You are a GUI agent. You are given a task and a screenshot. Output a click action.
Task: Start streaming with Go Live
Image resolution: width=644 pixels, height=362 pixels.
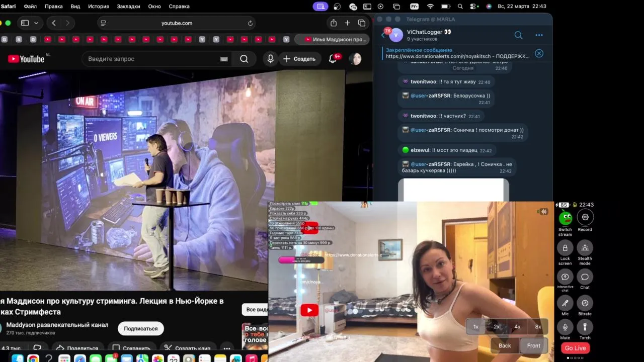[575, 348]
